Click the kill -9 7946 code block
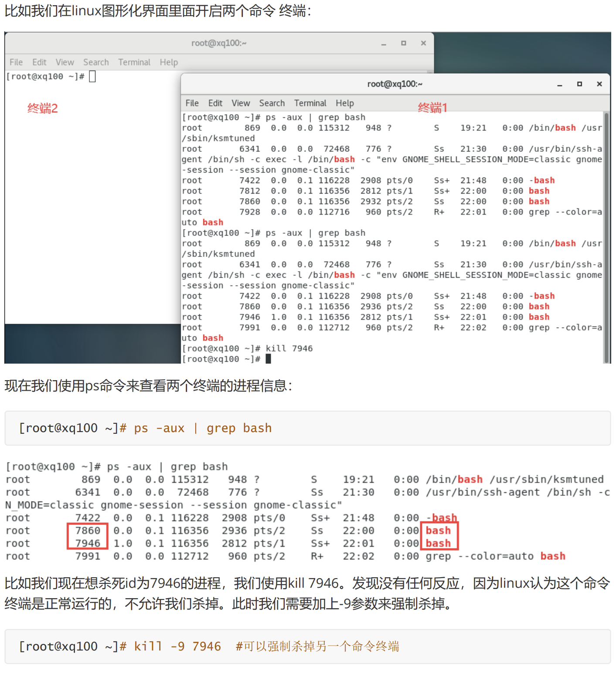The width and height of the screenshot is (616, 688). (x=307, y=646)
